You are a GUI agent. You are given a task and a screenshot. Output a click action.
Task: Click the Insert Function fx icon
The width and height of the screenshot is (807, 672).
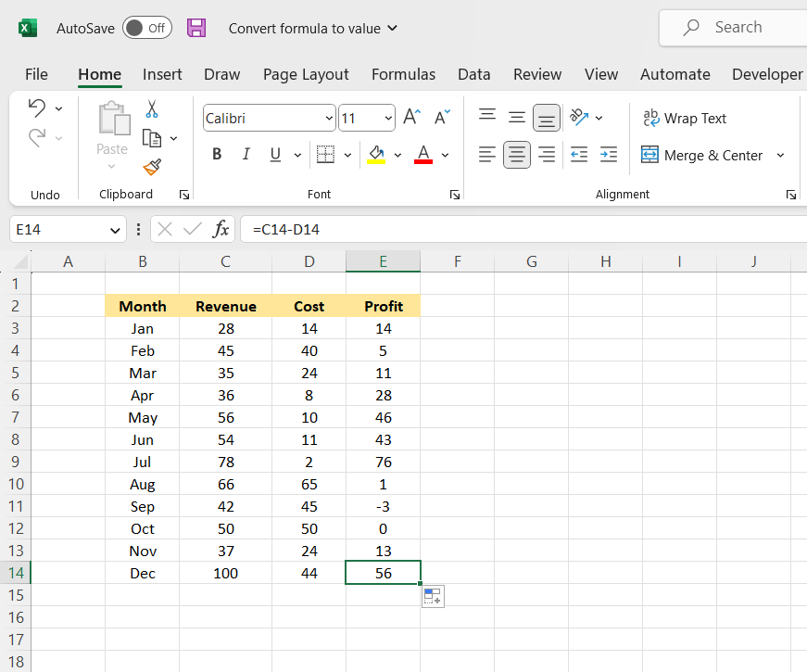click(221, 229)
